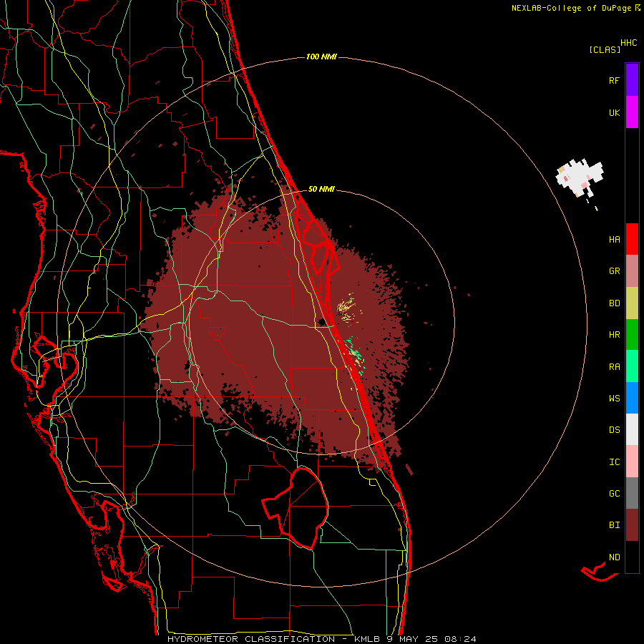Click the RF legend label
The image size is (644, 644).
[x=614, y=80]
